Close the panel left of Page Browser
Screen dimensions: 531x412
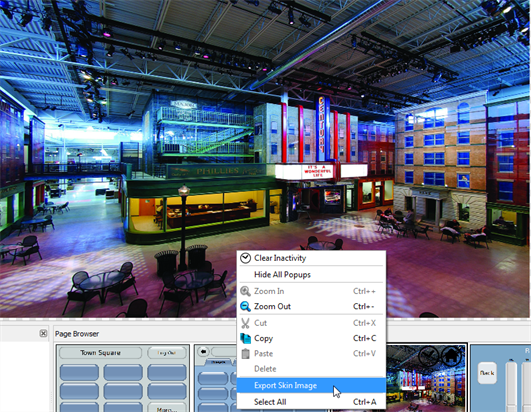click(43, 333)
